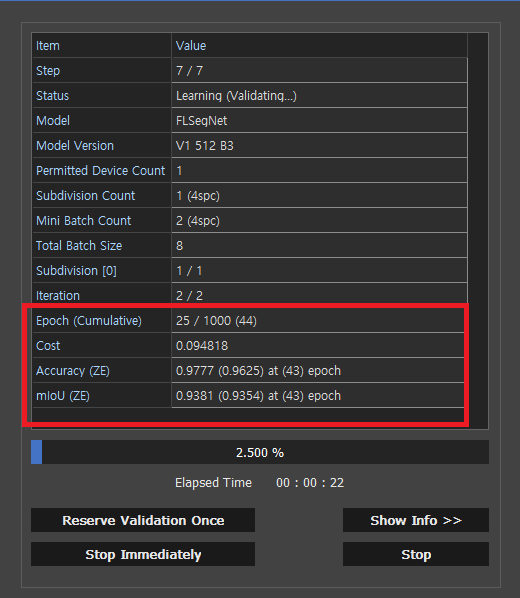
Task: Click Reserve Validation Once button
Action: click(x=143, y=520)
